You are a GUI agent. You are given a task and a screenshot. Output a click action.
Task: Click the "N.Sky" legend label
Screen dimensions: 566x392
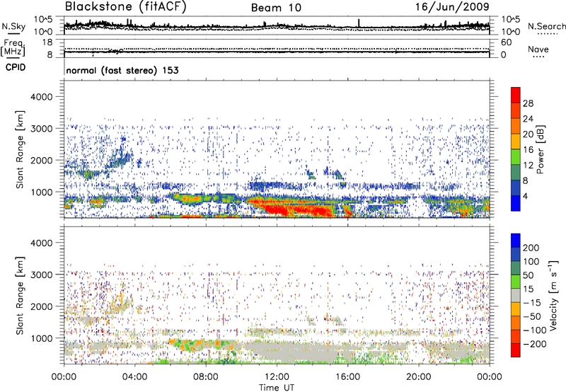click(13, 26)
